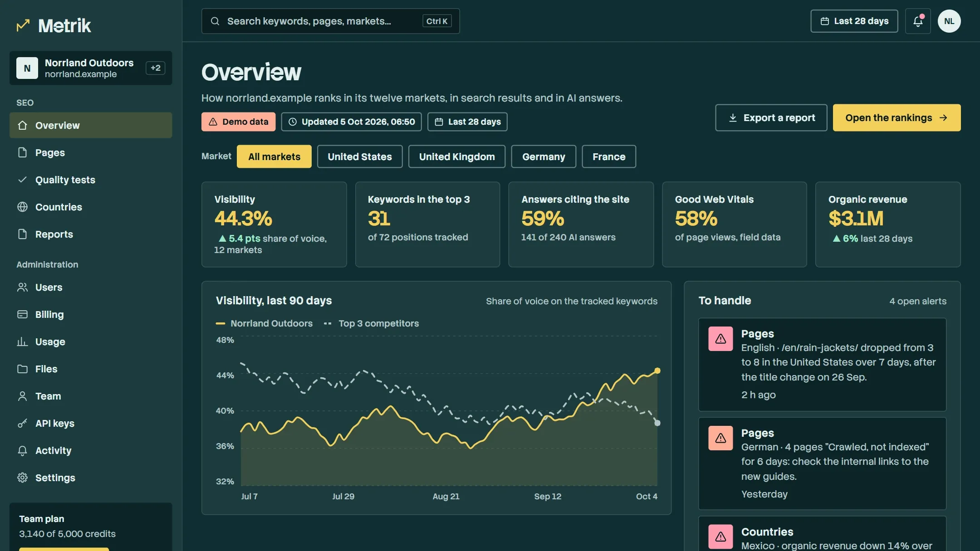980x551 pixels.
Task: Click warning icon on Countries alert
Action: point(720,537)
